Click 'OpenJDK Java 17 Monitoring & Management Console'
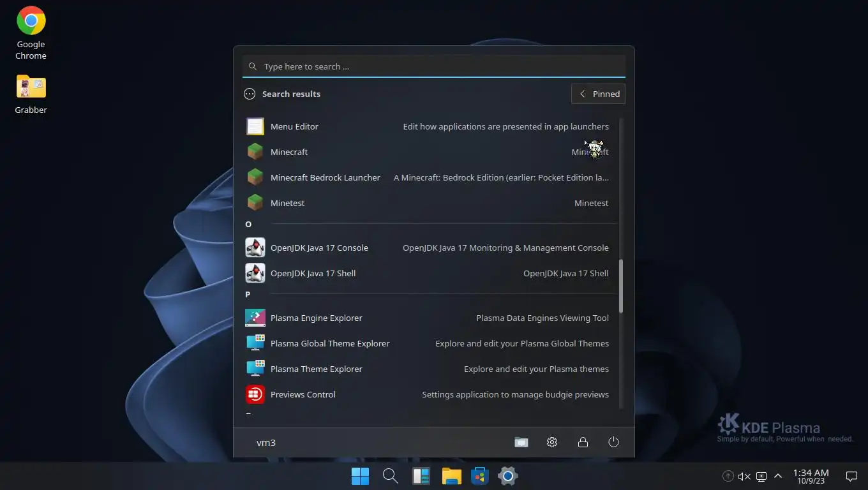868x490 pixels. click(505, 248)
